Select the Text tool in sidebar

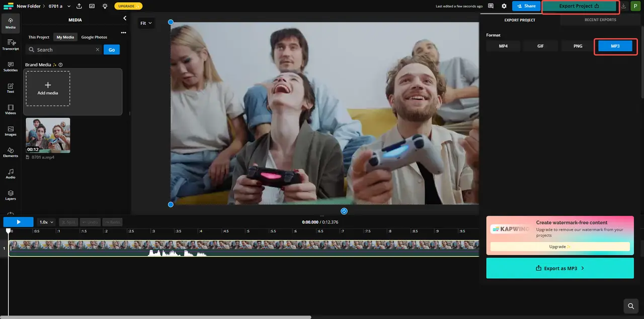[11, 88]
